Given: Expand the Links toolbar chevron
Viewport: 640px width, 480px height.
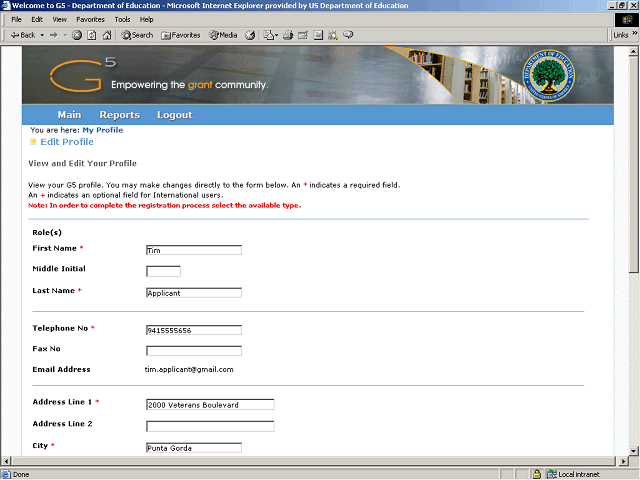Looking at the screenshot, I should click(634, 33).
